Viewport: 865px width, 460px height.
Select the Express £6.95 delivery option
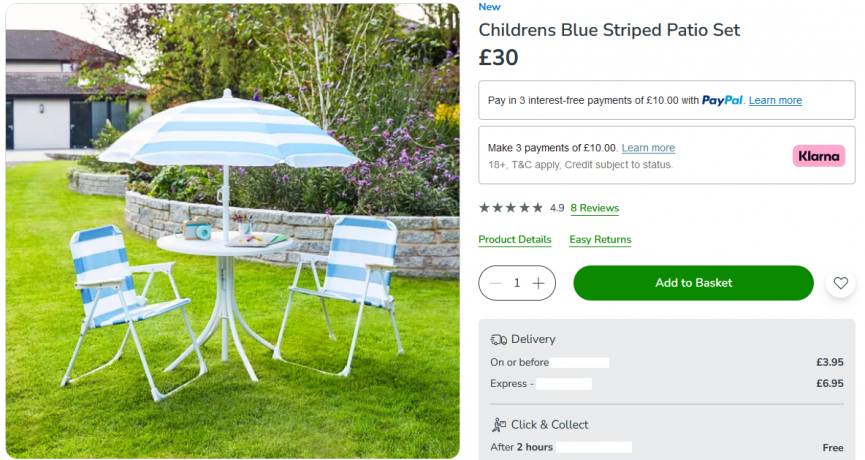(667, 383)
